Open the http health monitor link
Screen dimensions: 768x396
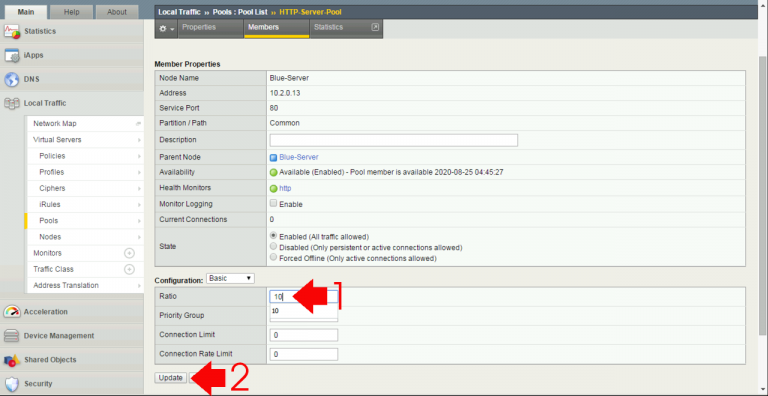click(285, 188)
